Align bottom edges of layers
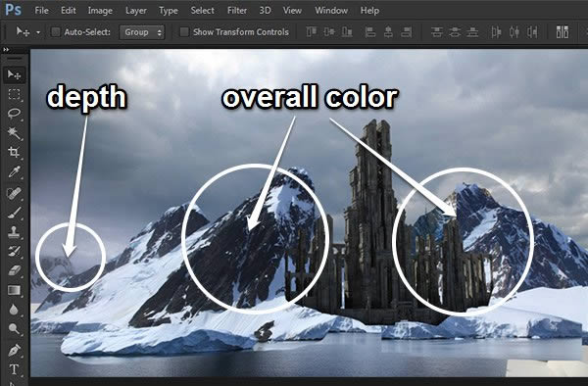 [347, 32]
